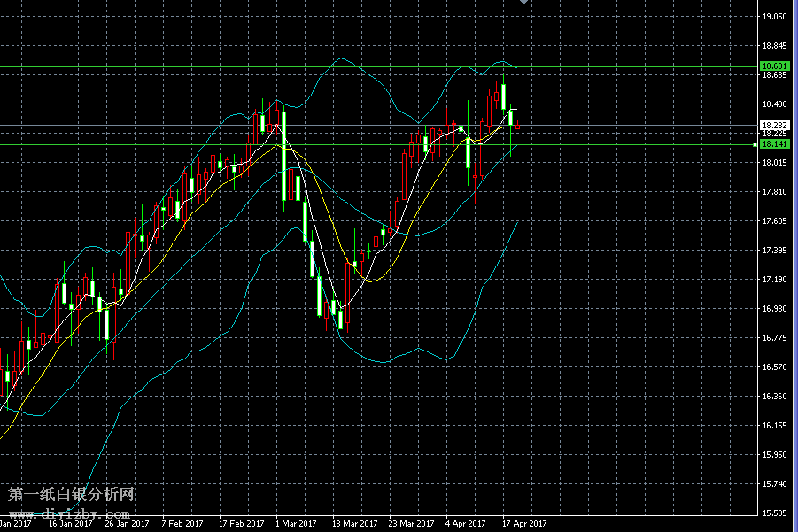Select the 17 Apr 2017 date label
Image resolution: width=798 pixels, height=532 pixels.
(524, 524)
